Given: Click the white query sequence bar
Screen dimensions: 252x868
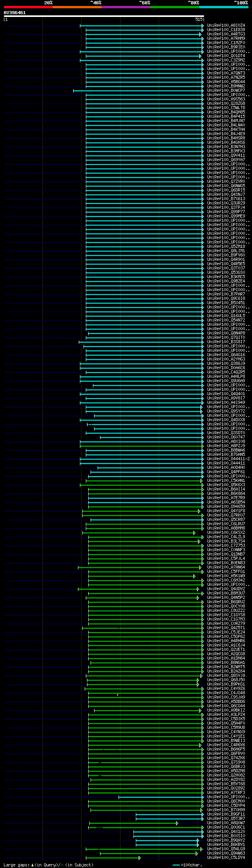Looking at the screenshot, I should [104, 16].
